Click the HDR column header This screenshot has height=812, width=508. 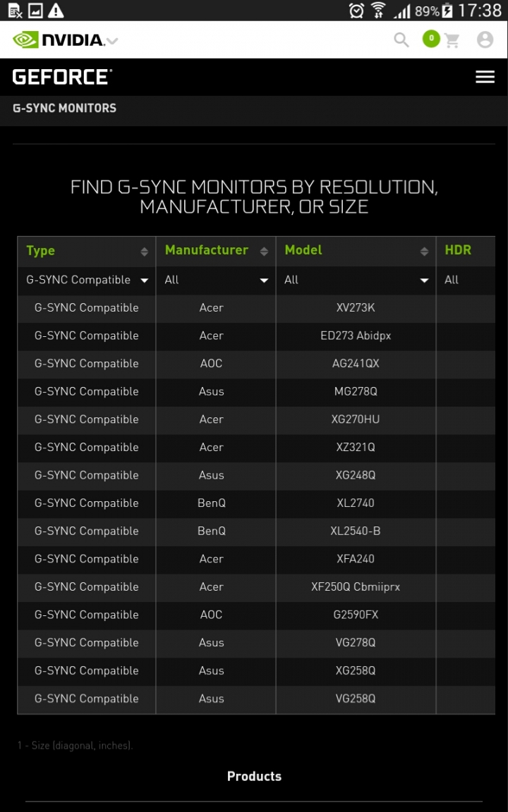[x=458, y=250]
